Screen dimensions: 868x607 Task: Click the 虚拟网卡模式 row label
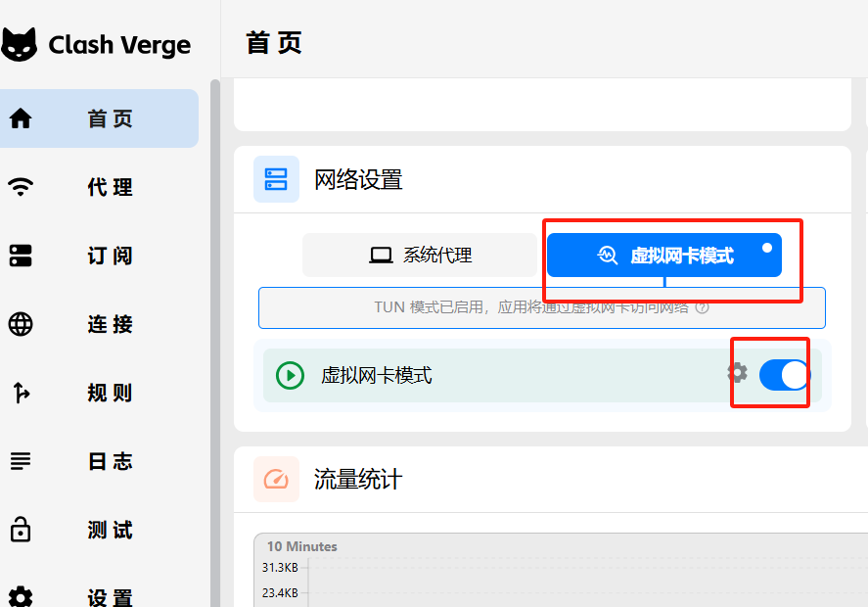377,376
